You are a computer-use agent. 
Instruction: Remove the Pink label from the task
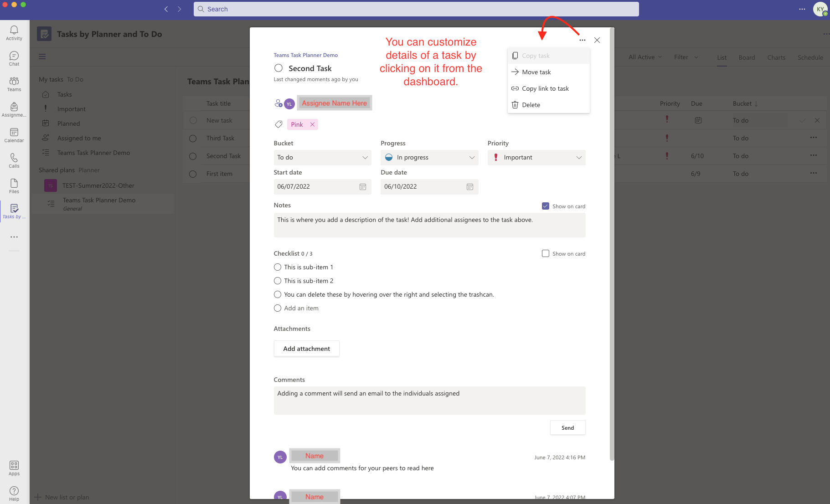click(312, 124)
